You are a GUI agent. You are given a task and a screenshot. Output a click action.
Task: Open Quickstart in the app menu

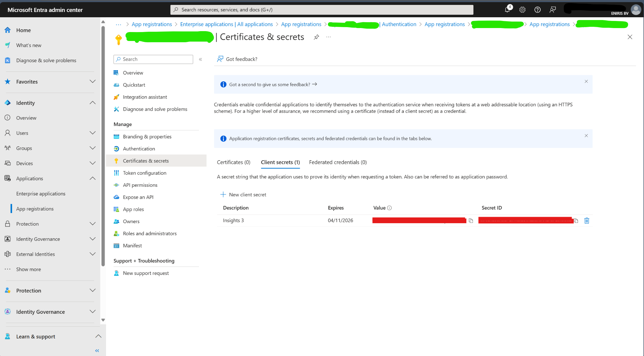134,85
